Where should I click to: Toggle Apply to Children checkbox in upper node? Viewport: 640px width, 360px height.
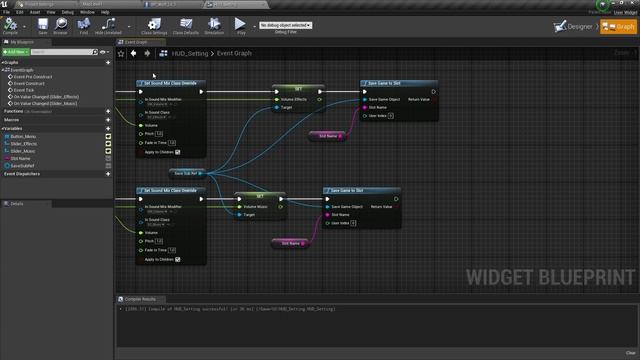(178, 152)
